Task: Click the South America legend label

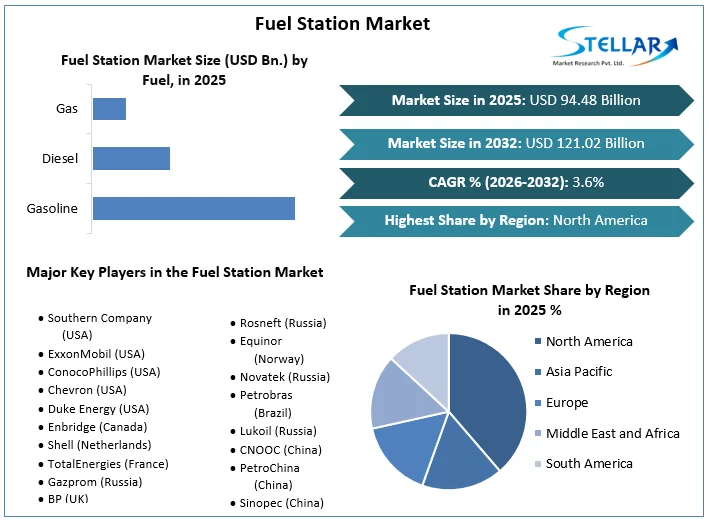Action: [589, 464]
